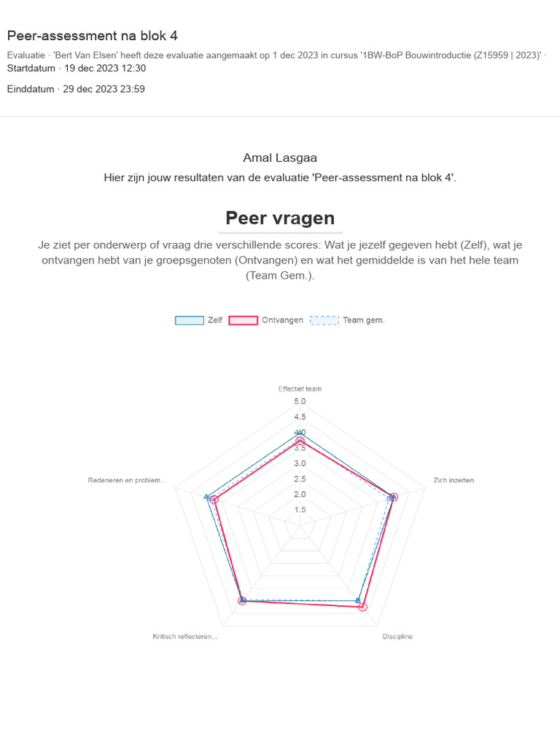
Task: Click the Zelf legend label
Action: pos(215,320)
